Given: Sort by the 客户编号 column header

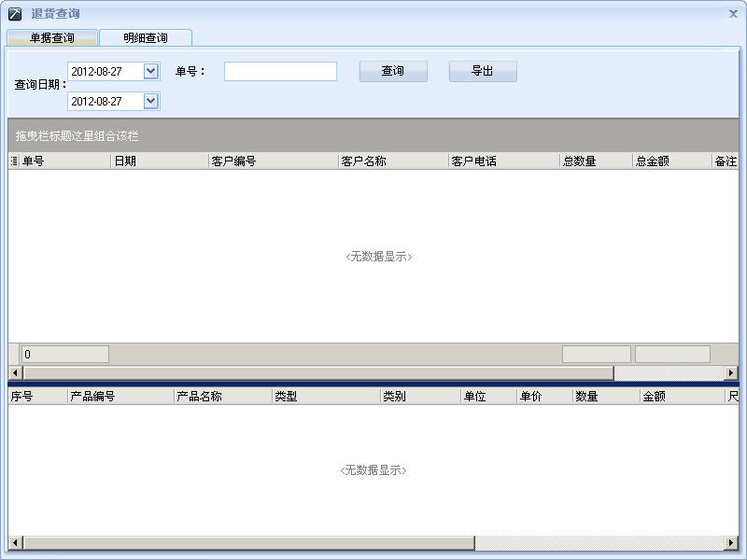Looking at the screenshot, I should [x=273, y=161].
